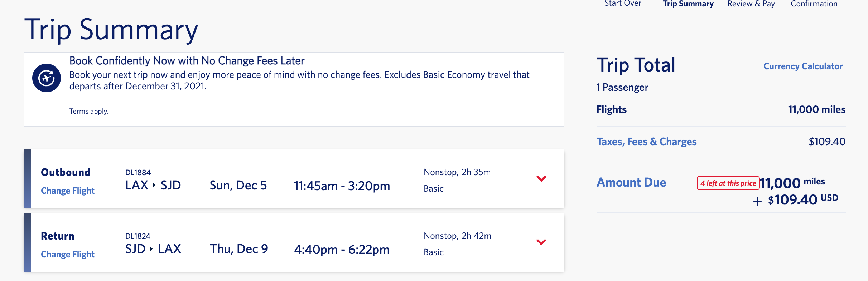Expand the outbound flight details chevron
The image size is (868, 281).
[541, 178]
